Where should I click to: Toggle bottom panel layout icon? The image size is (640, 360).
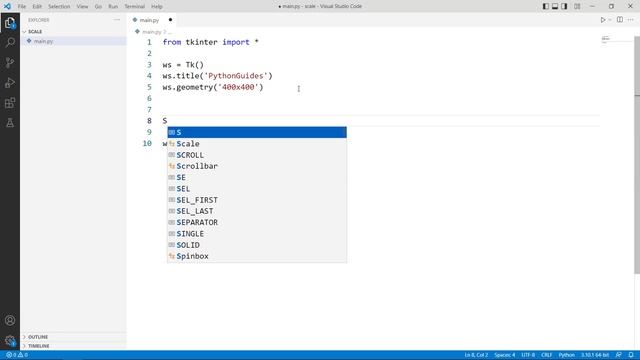point(555,6)
